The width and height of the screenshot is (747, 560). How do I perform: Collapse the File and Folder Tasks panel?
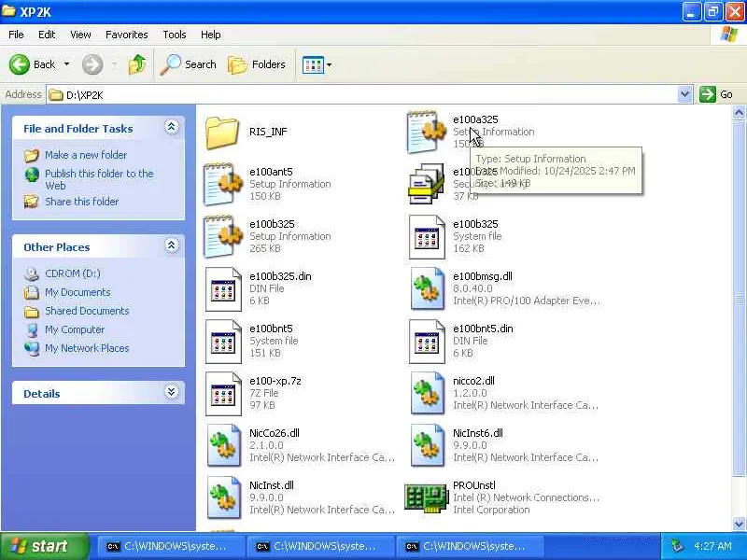click(171, 127)
